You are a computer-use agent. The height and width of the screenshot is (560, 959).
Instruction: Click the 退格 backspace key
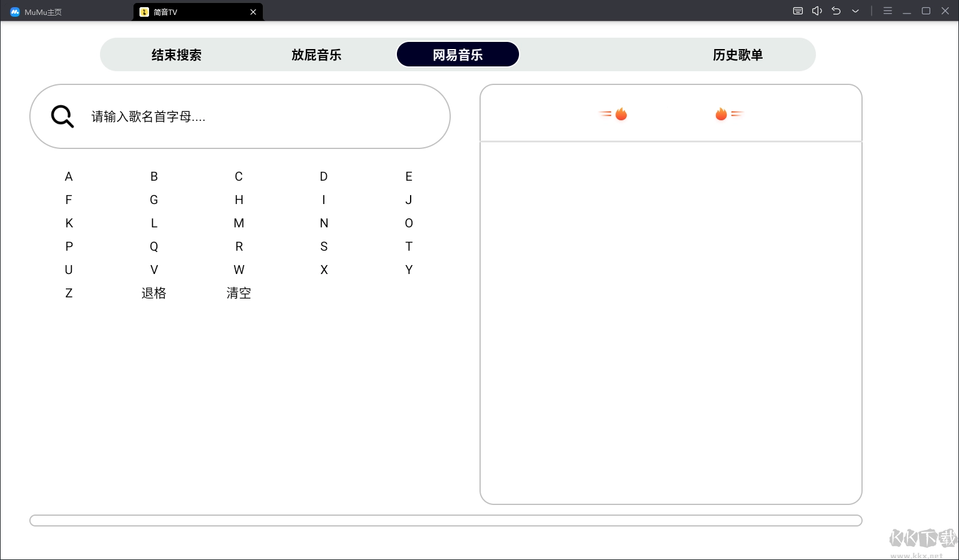point(154,293)
